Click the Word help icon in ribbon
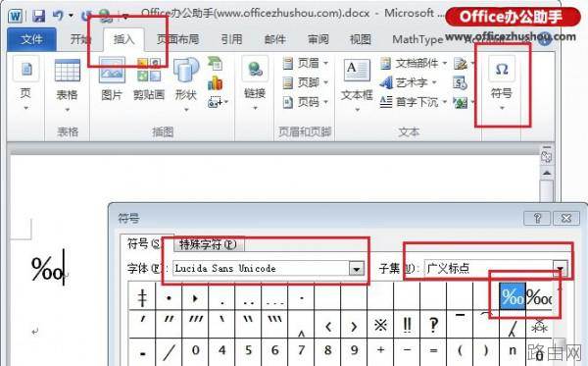Viewport: 588px width, 366px height. (545, 39)
